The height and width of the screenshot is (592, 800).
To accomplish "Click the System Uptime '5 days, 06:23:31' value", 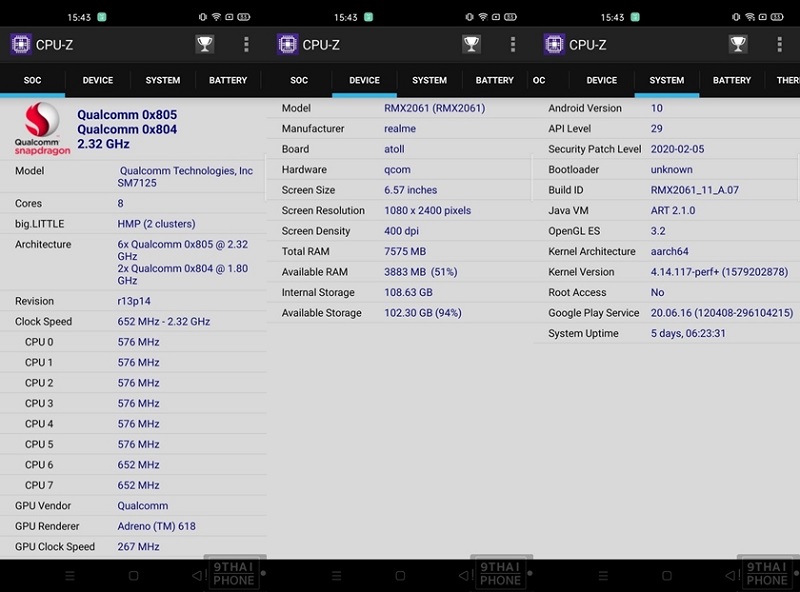I will 688,333.
